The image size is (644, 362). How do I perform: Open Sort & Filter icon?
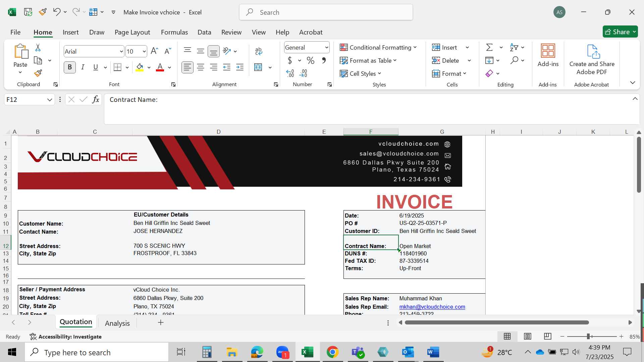point(514,48)
